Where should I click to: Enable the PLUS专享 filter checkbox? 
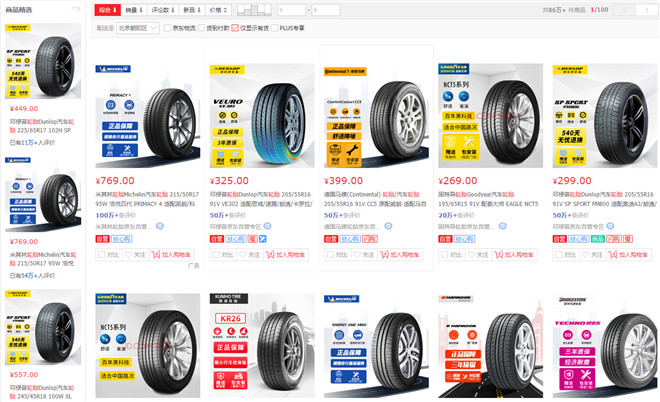tap(274, 28)
